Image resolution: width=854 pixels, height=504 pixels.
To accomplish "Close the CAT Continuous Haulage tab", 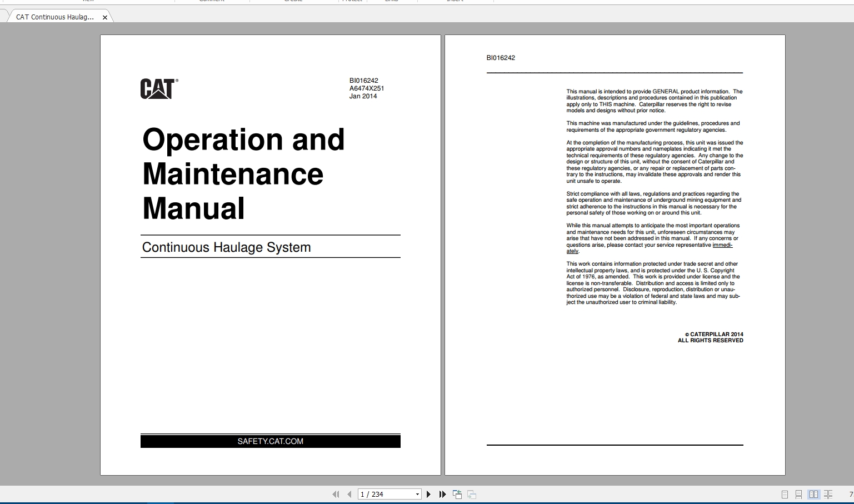I will pyautogui.click(x=105, y=17).
